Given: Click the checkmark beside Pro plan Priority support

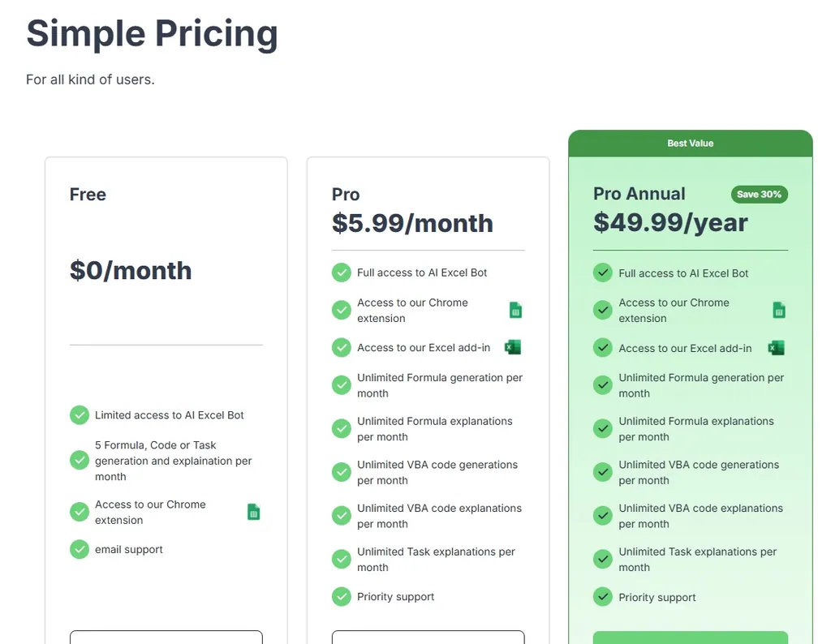Looking at the screenshot, I should (342, 597).
